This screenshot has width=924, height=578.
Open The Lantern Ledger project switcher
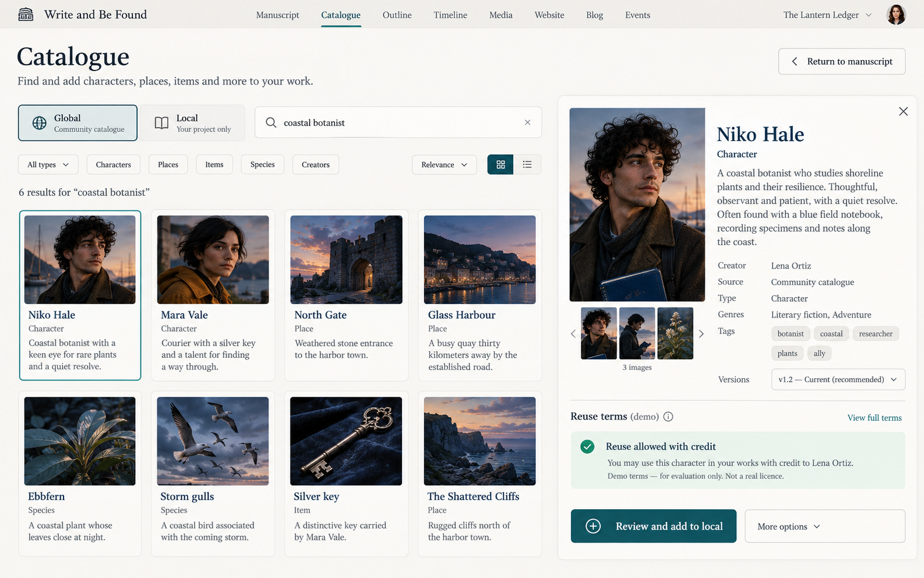[827, 15]
